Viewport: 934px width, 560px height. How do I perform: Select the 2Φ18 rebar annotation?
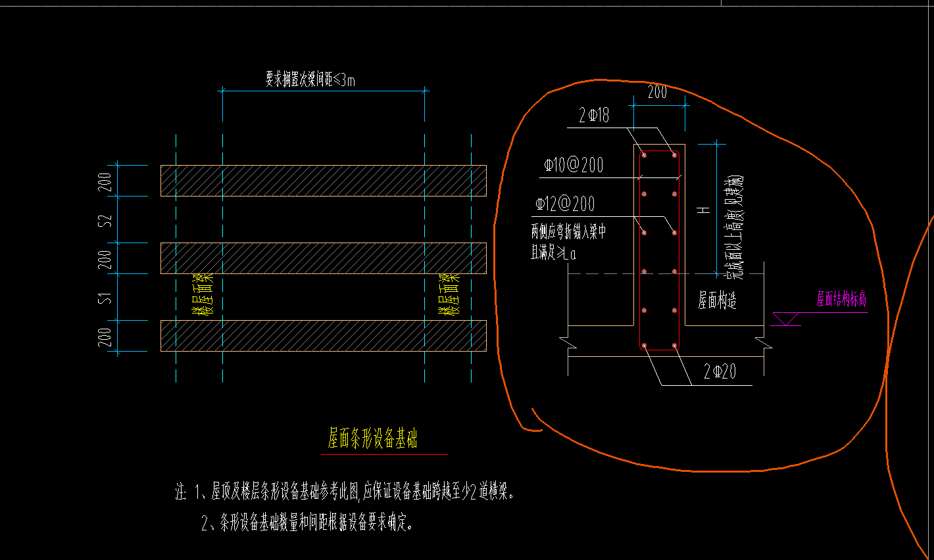pos(594,116)
